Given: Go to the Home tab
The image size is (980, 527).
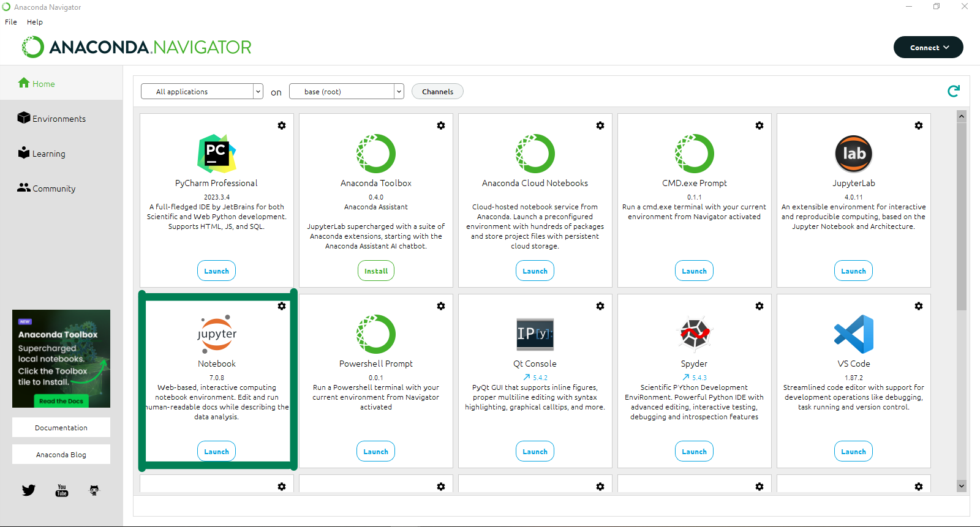Looking at the screenshot, I should click(x=61, y=84).
